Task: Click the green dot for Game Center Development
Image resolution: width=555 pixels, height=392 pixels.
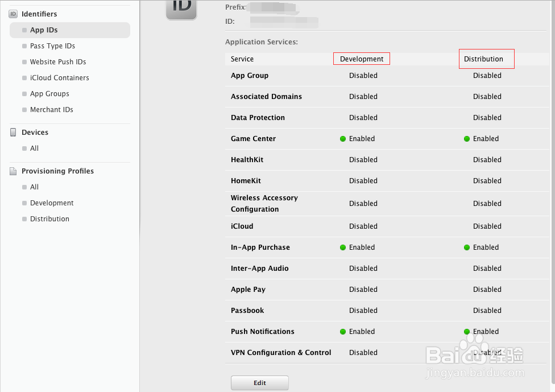Action: 343,139
